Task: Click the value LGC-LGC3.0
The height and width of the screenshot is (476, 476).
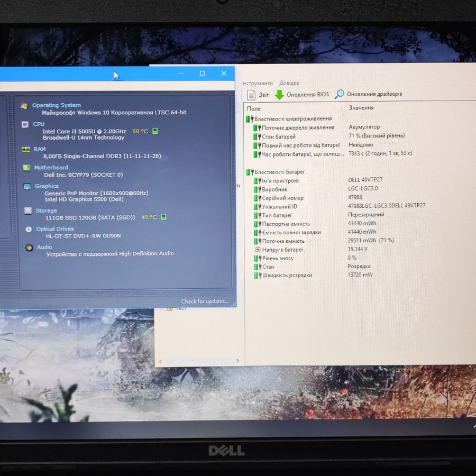Action: point(363,188)
